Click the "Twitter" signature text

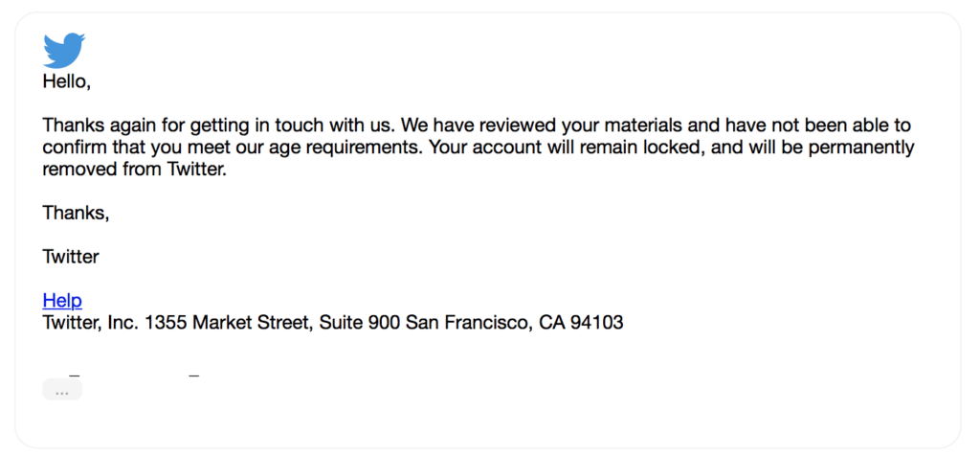pyautogui.click(x=71, y=257)
